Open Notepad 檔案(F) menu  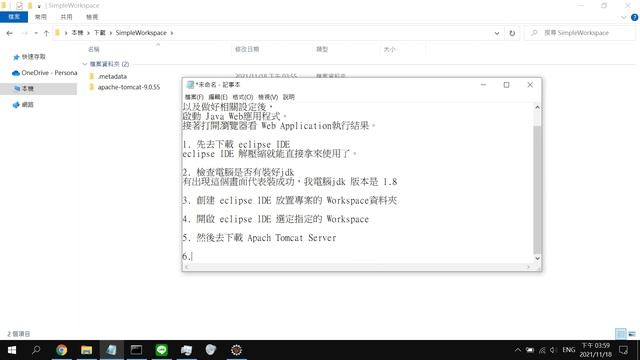pos(194,97)
